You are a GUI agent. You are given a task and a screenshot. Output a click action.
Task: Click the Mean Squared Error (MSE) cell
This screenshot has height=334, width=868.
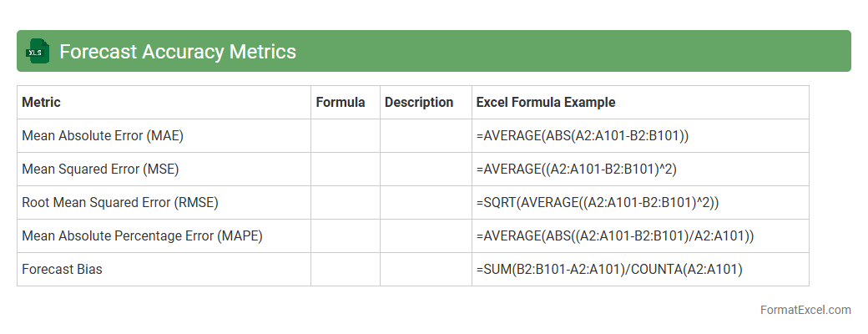coord(100,170)
